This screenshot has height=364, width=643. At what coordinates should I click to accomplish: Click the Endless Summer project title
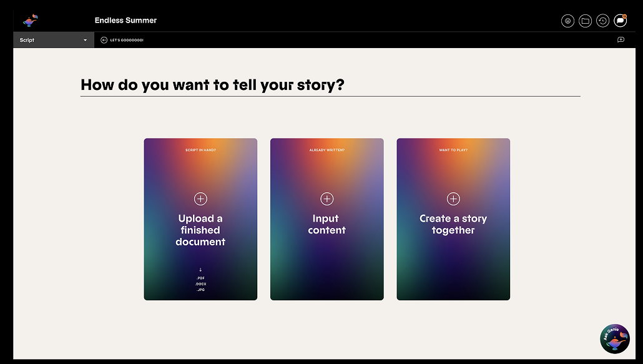(x=125, y=21)
